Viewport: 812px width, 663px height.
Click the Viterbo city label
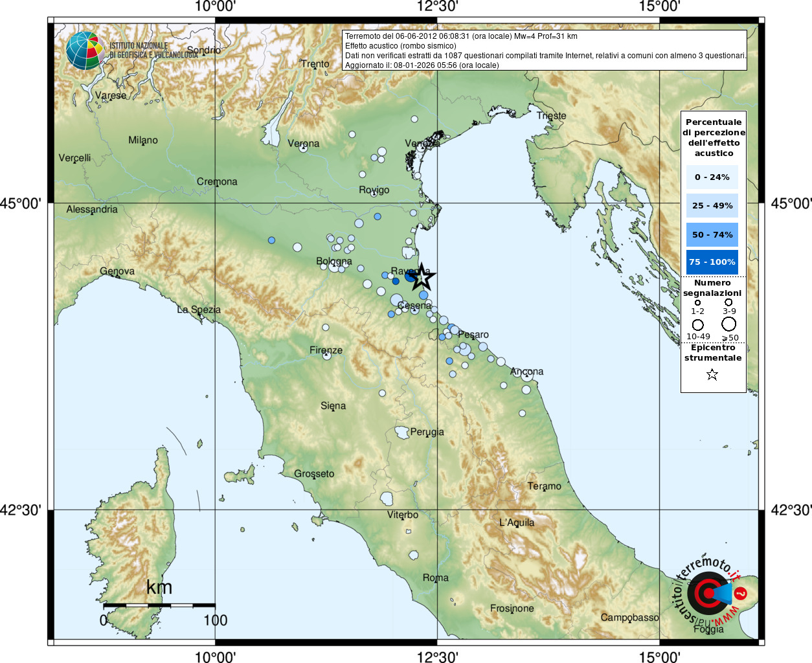tap(403, 515)
